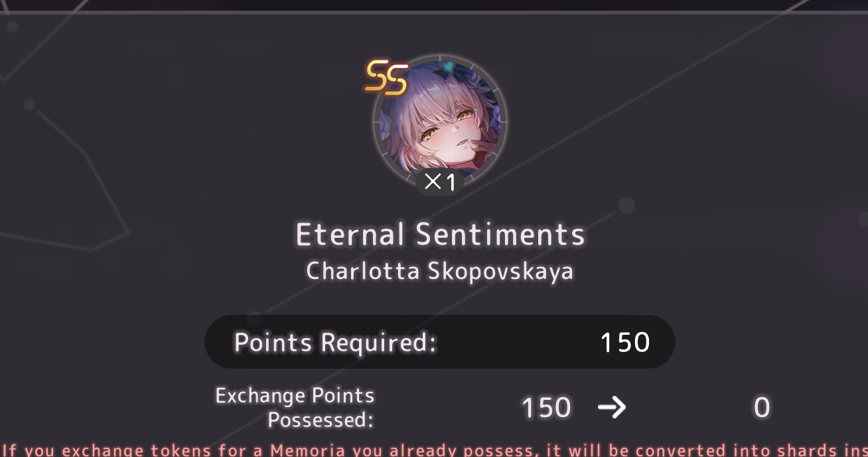Click the red Memoria warning text

(434, 450)
